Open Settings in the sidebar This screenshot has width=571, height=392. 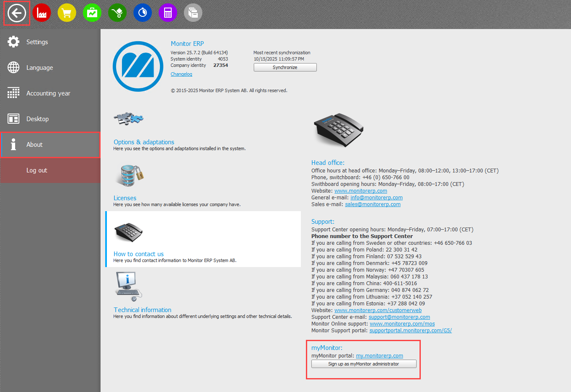tap(37, 42)
